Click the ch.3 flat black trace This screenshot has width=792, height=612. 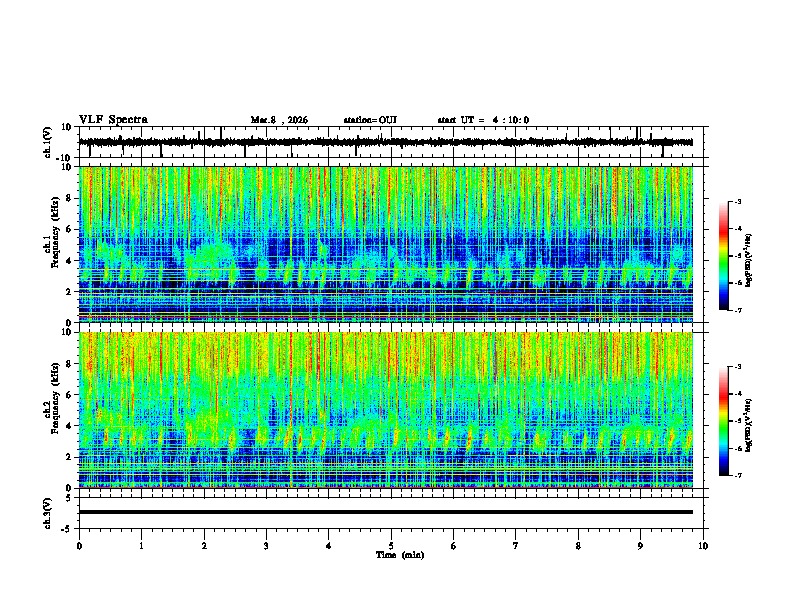tap(386, 512)
